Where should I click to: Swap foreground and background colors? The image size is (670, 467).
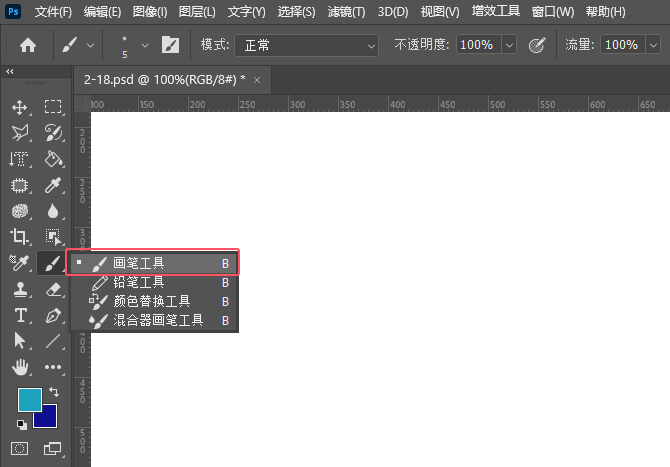pos(54,392)
